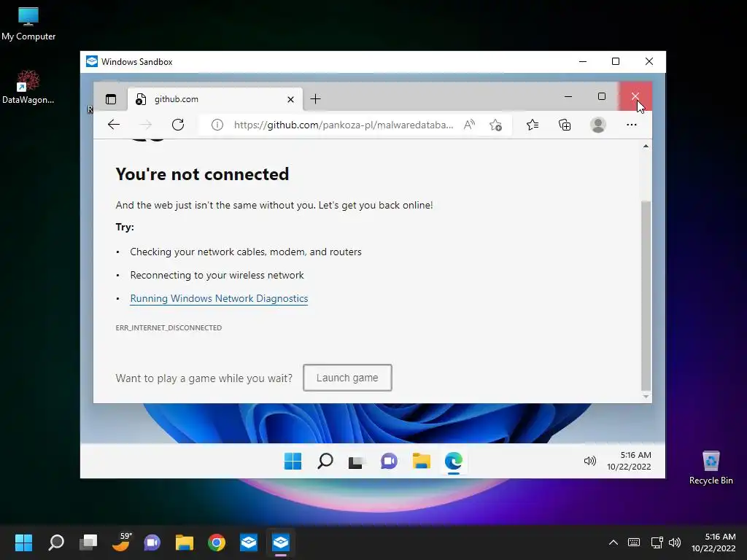
Task: Open host Start menu button
Action: (x=24, y=542)
